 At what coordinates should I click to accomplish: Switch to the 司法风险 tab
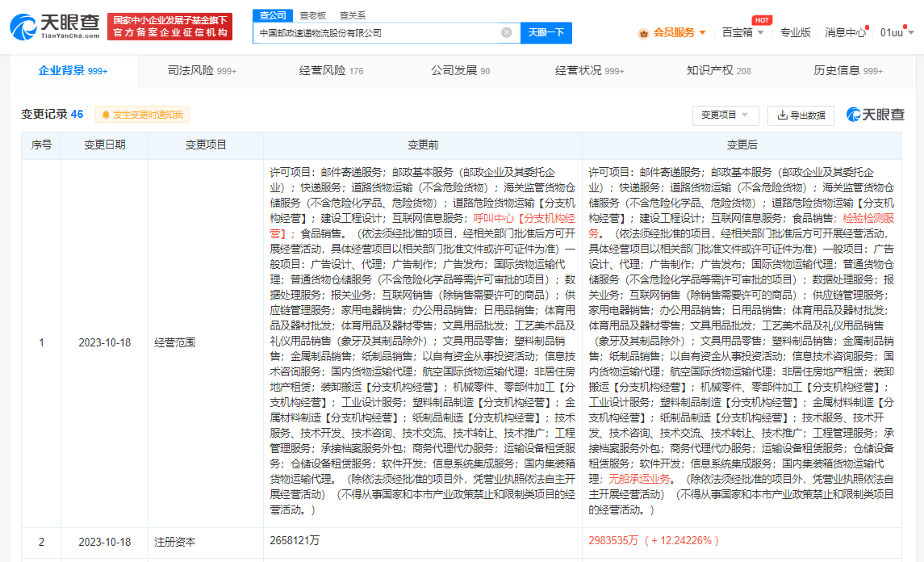[202, 71]
